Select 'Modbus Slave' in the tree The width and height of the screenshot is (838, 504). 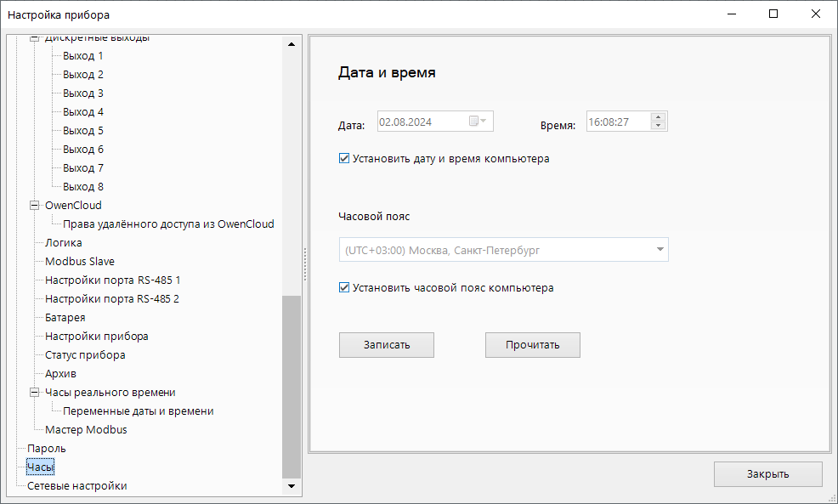[x=79, y=262]
